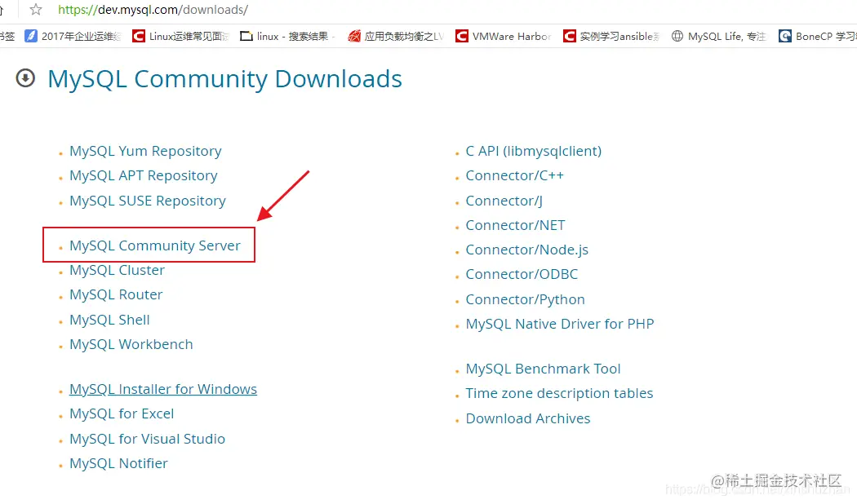Open MySQL APT Repository link
The image size is (857, 504).
143,175
